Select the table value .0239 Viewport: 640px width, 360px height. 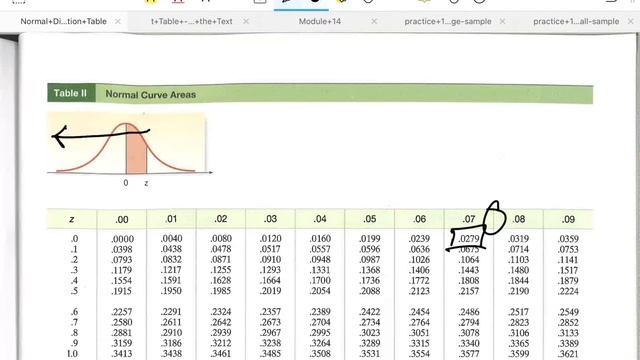[x=419, y=238]
